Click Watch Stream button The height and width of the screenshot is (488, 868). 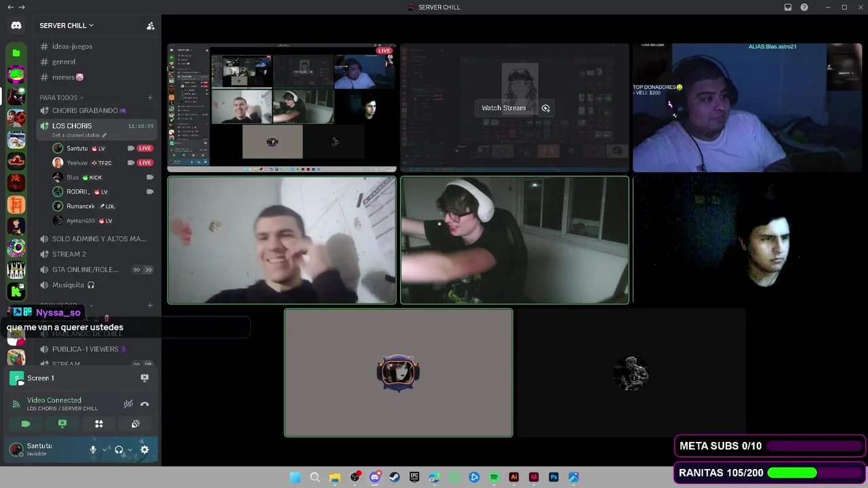pyautogui.click(x=504, y=108)
